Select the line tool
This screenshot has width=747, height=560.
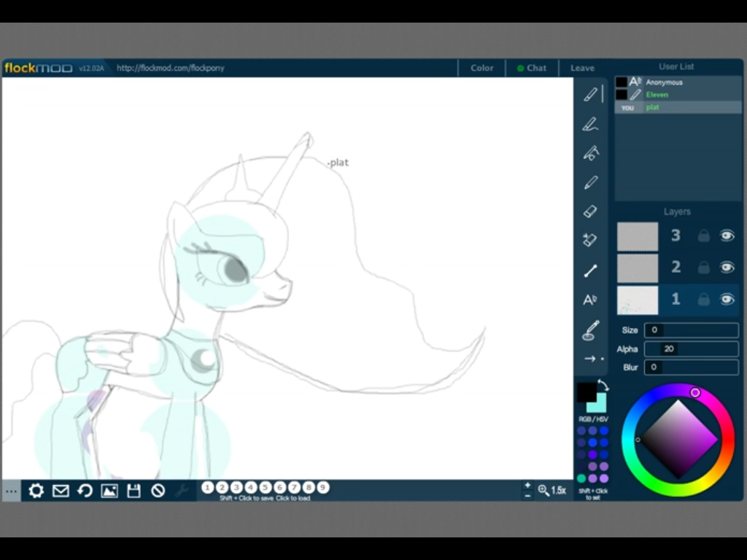coord(590,271)
